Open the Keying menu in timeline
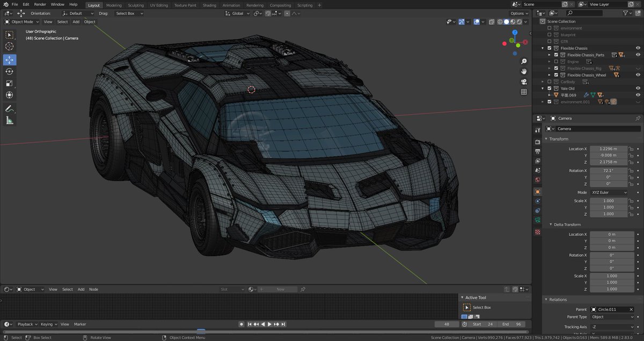This screenshot has height=341, width=644. coord(49,324)
